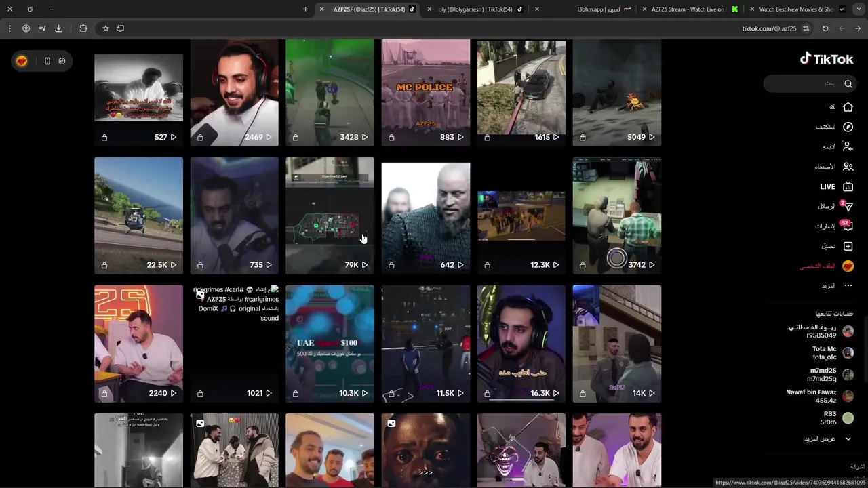Open followed account RB3
Viewport: 868px width, 488px height.
pos(837,418)
